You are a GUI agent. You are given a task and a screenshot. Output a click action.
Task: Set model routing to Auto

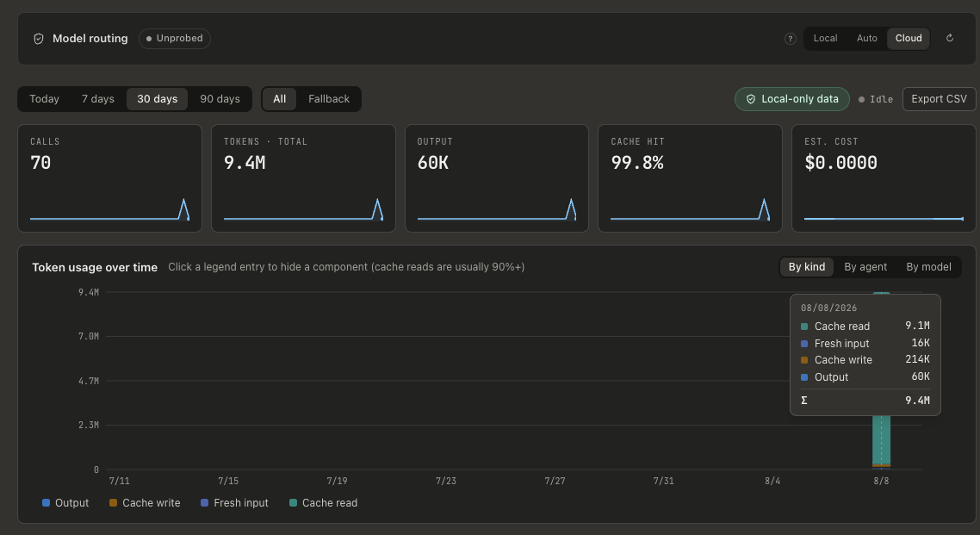[867, 38]
